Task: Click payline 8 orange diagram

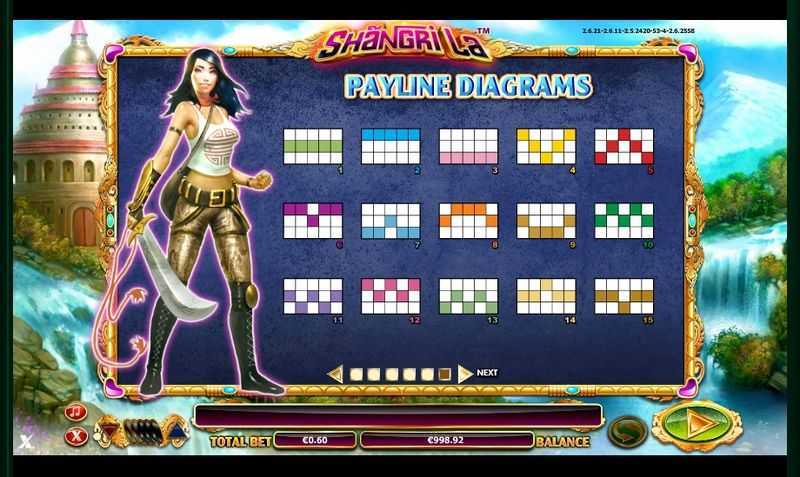Action: tap(468, 221)
